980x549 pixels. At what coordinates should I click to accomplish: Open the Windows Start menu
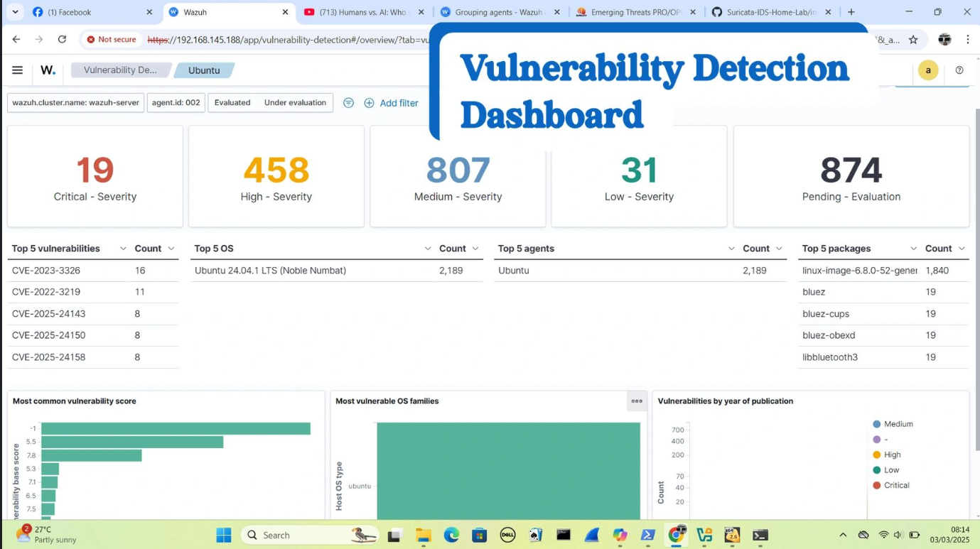point(224,535)
